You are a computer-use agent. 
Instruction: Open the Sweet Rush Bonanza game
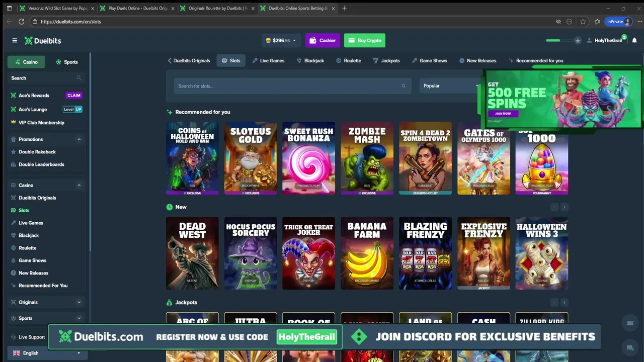(x=308, y=158)
